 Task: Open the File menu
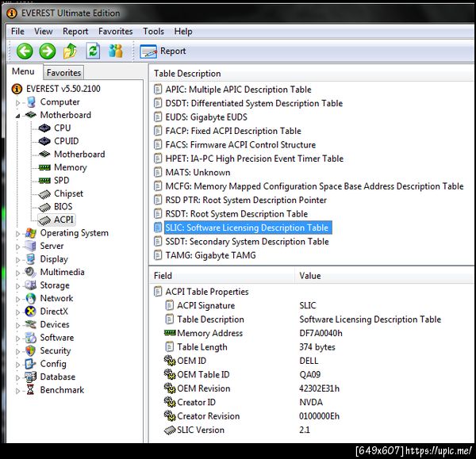pos(17,31)
